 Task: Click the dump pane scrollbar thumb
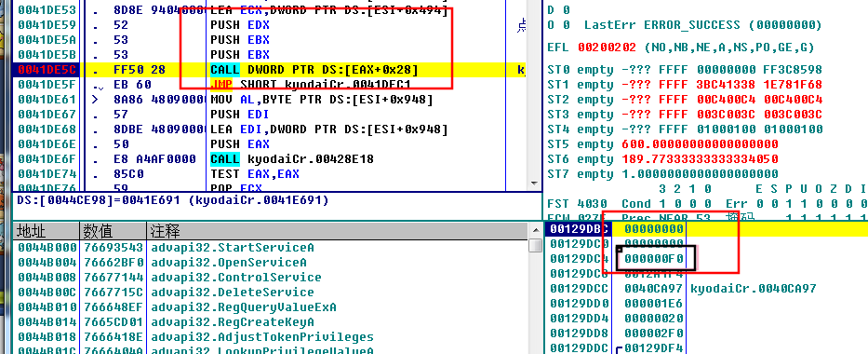pos(534,245)
